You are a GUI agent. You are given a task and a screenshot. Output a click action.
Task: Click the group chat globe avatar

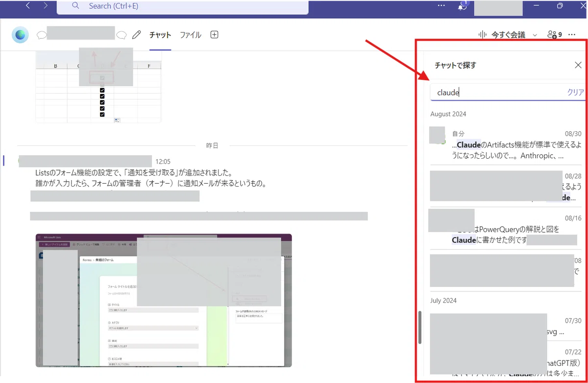point(21,35)
